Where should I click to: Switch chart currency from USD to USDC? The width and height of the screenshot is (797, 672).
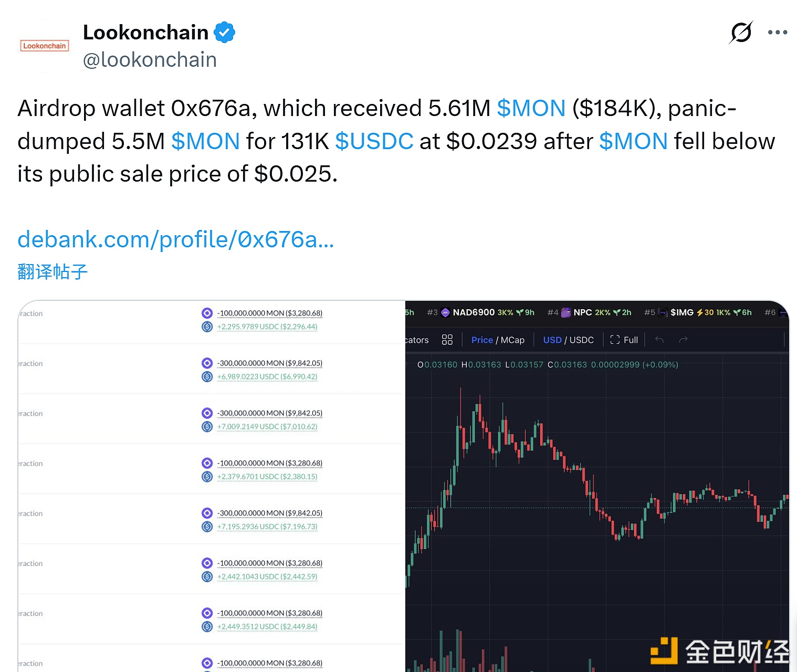point(583,340)
